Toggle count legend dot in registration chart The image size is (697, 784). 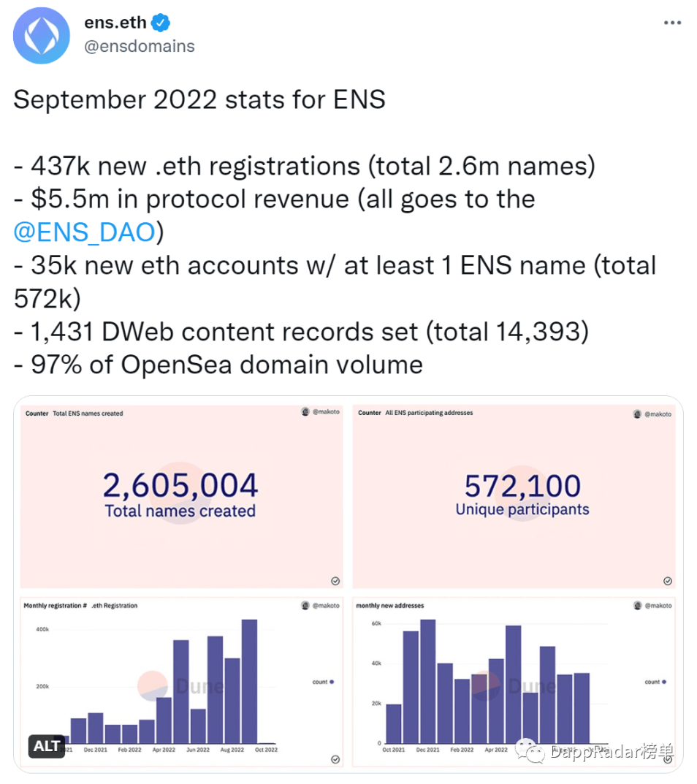[332, 682]
